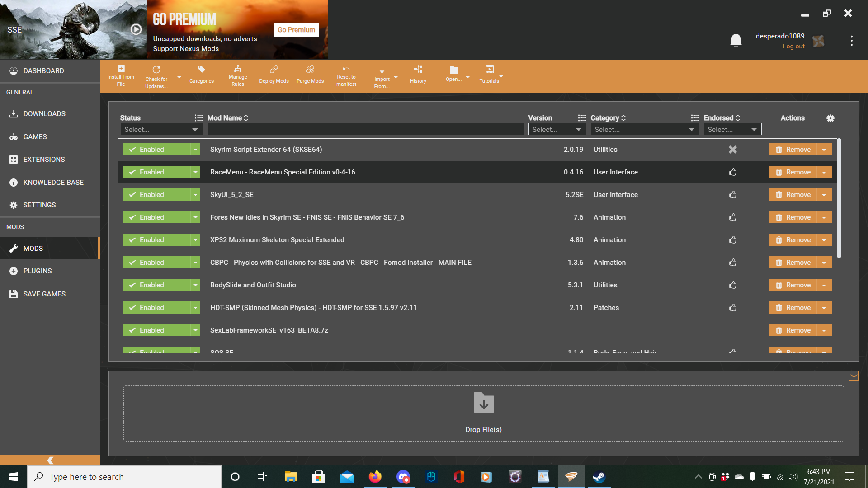The height and width of the screenshot is (488, 868).
Task: Open the Manage Rules tool
Action: (238, 75)
